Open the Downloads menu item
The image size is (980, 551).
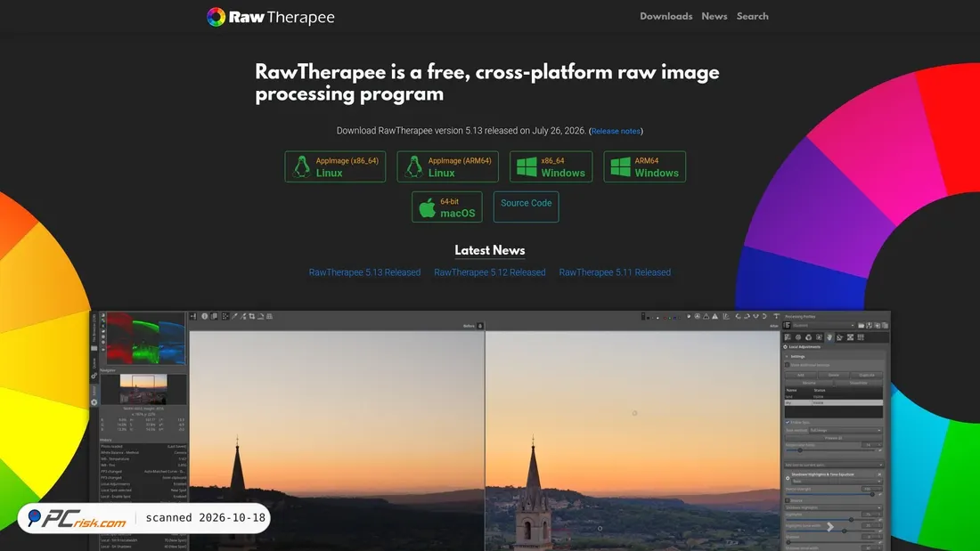(x=666, y=16)
